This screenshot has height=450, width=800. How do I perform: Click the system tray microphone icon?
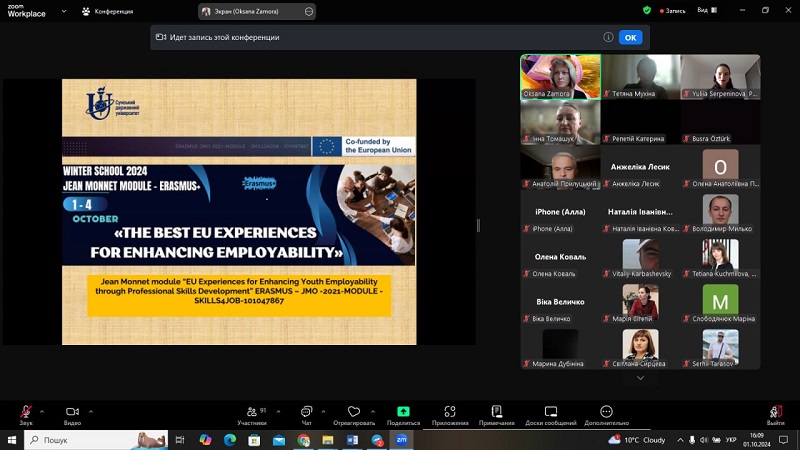tap(692, 440)
